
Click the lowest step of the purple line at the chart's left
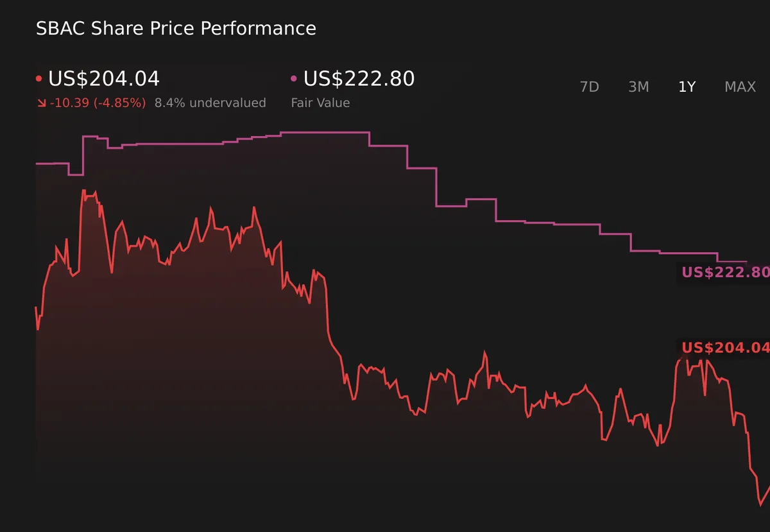pyautogui.click(x=76, y=175)
